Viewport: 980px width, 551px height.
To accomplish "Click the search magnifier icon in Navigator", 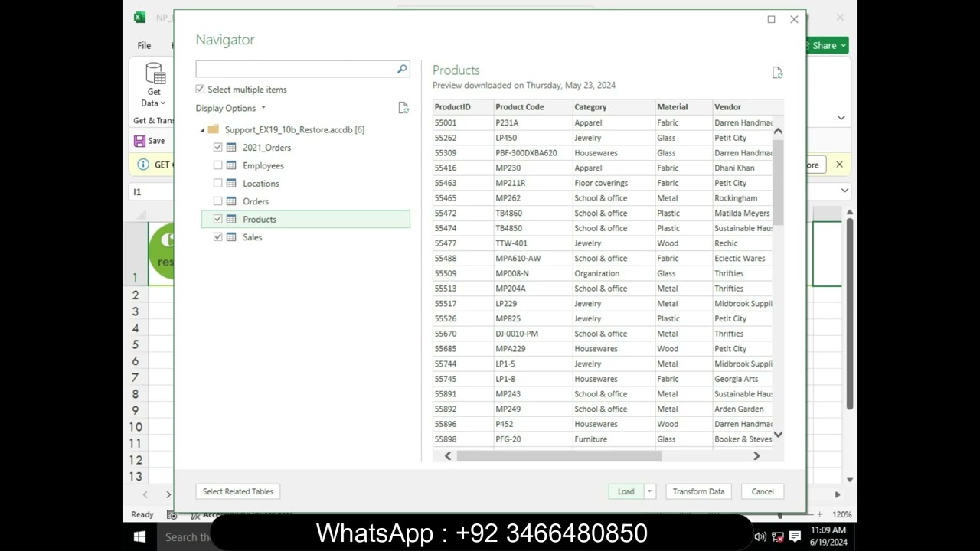I will click(x=402, y=69).
